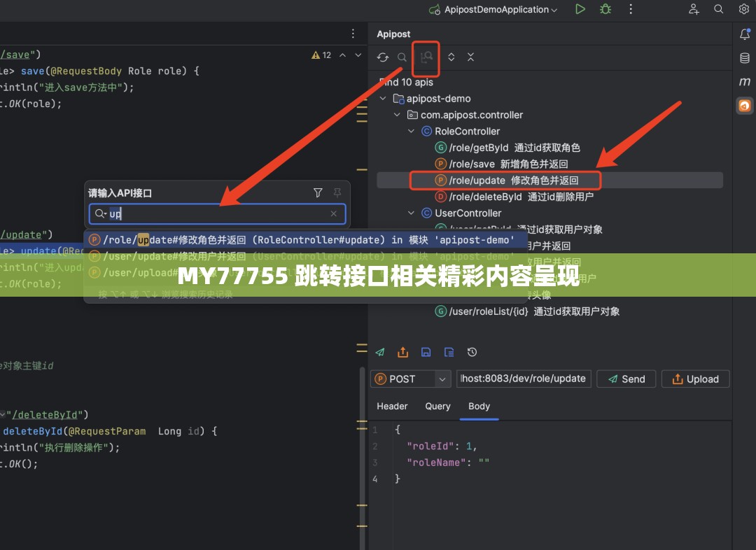Collapse all APIs using the X icon
Viewport: 756px width, 550px height.
pos(470,57)
